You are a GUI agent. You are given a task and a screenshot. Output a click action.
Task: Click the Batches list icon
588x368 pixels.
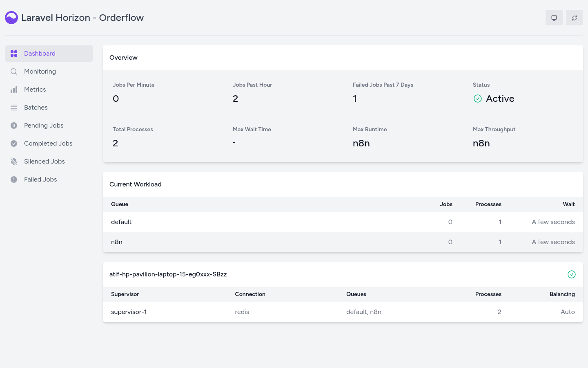(14, 108)
